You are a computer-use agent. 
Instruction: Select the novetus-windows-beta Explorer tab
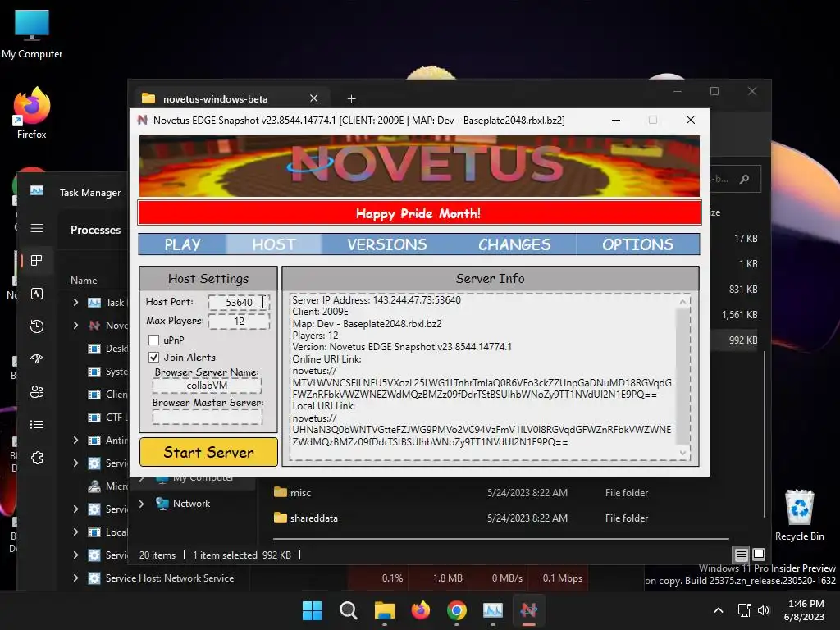[216, 98]
